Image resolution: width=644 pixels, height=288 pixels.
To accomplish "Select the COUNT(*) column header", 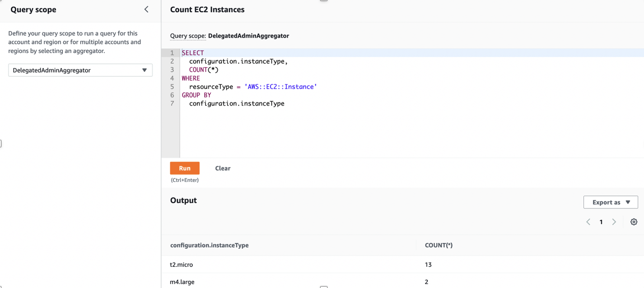I will [x=439, y=245].
